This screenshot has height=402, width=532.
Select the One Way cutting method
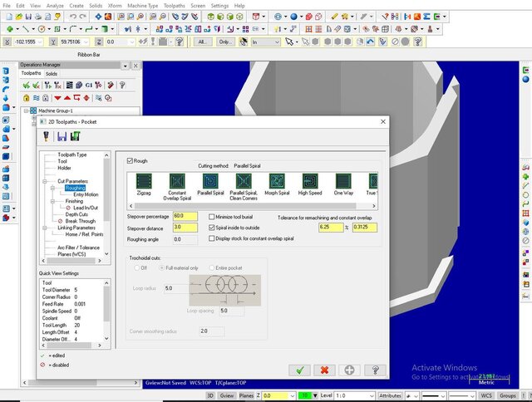pyautogui.click(x=343, y=181)
